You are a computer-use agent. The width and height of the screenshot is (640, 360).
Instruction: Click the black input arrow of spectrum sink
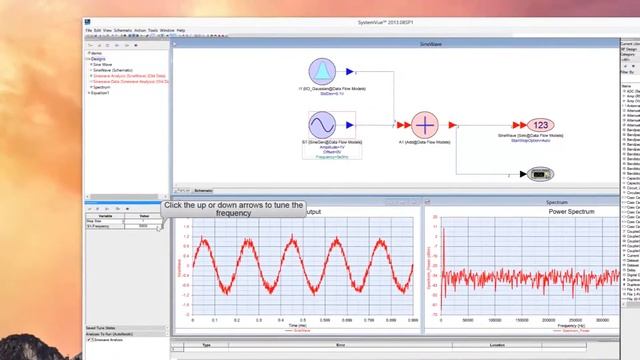tap(523, 174)
